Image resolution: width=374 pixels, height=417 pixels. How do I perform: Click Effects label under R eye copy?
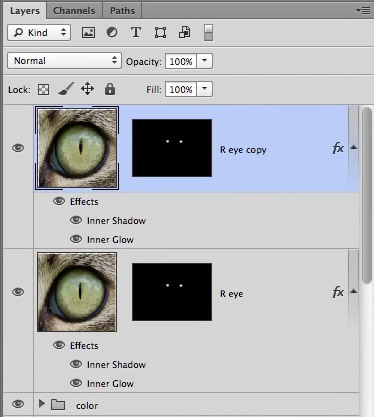[84, 202]
